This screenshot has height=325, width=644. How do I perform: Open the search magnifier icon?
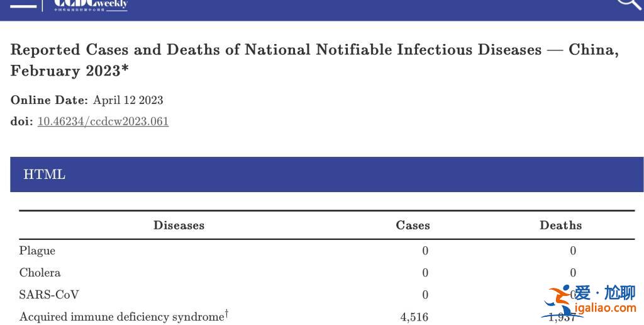630,6
